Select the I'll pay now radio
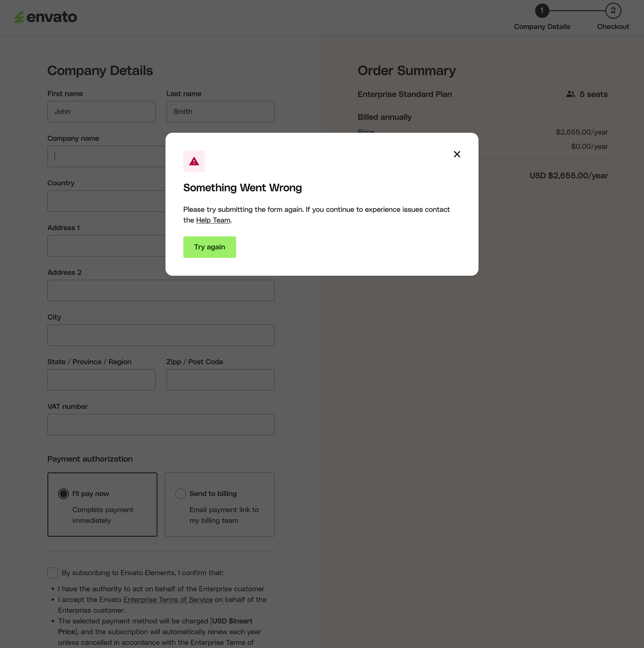 pos(63,494)
